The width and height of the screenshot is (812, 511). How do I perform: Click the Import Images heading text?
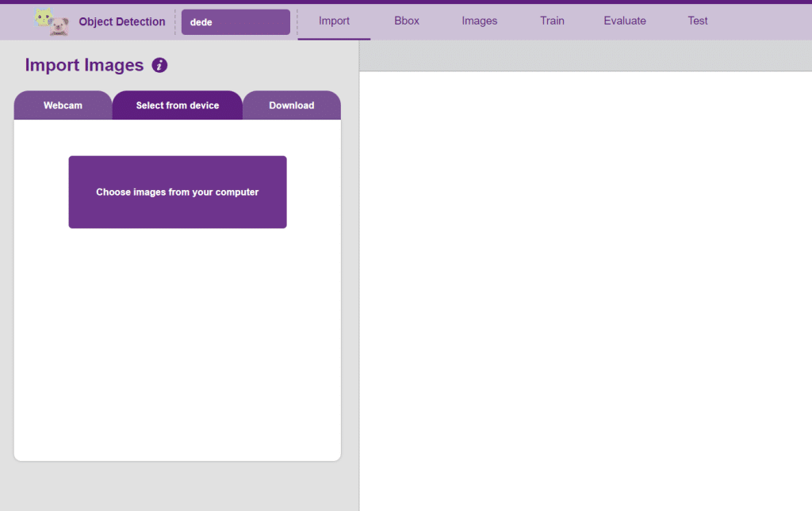[x=84, y=65]
